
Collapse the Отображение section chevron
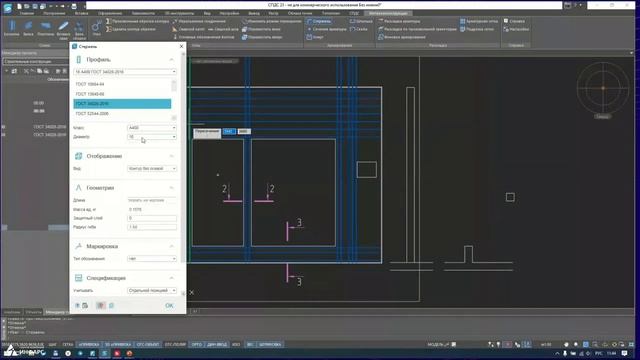171,156
